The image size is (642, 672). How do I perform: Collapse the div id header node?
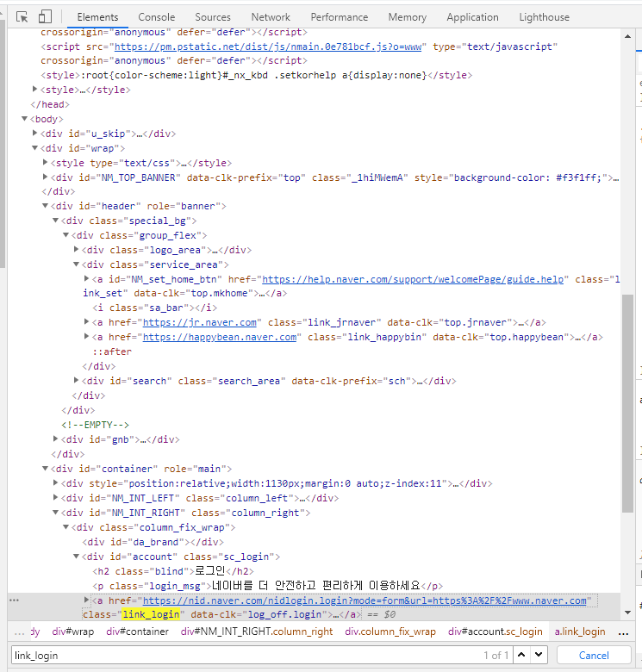coord(45,206)
